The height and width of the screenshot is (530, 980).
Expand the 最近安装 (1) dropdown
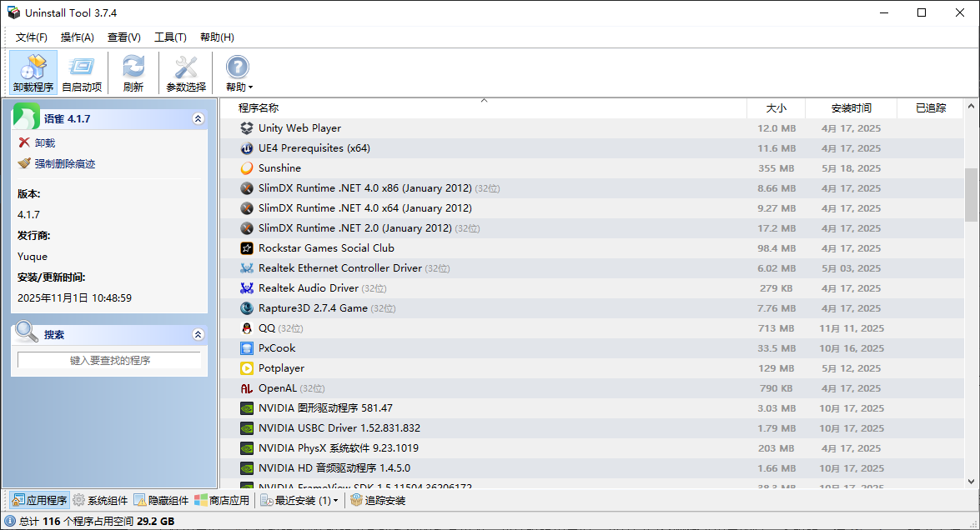coord(335,501)
